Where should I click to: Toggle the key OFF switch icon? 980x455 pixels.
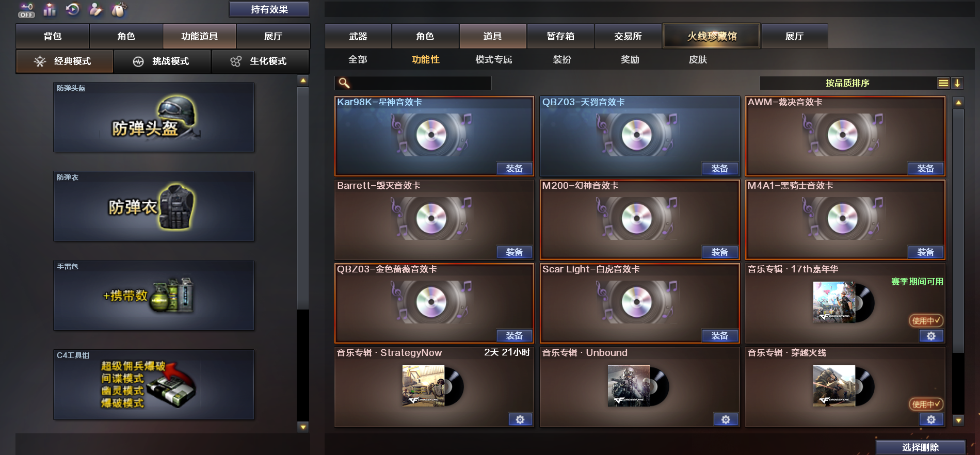26,10
